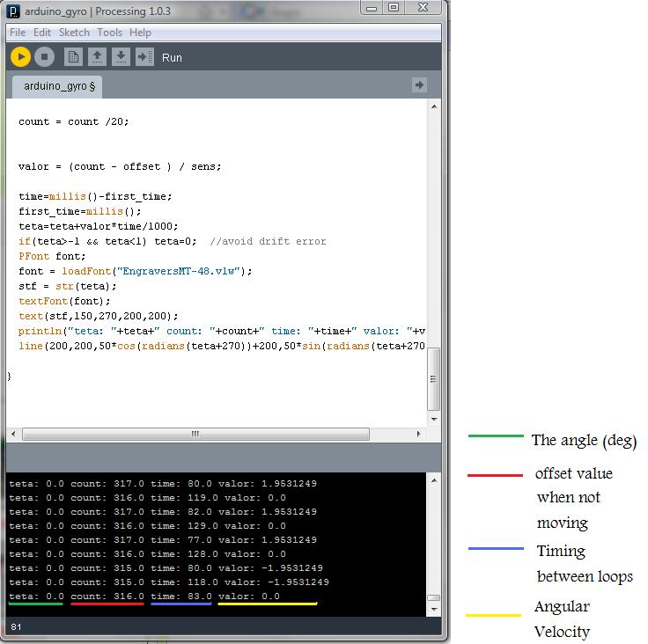Click console row with time: 118.0
648x644 pixels.
coord(169,582)
